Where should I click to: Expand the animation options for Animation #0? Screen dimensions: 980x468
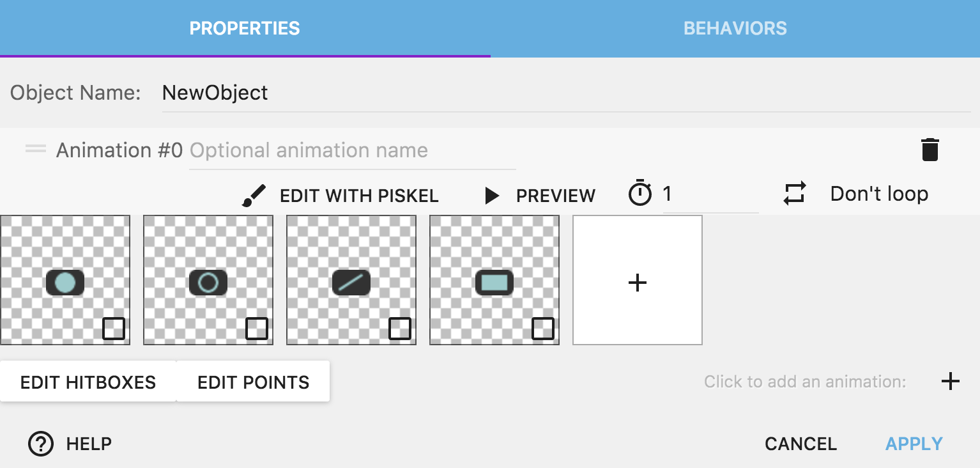36,149
